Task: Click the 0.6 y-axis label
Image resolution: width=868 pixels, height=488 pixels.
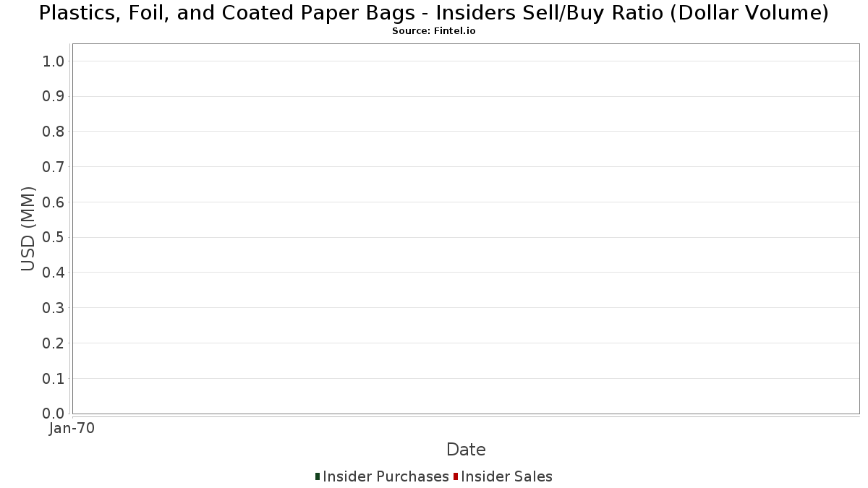Action: pos(54,202)
